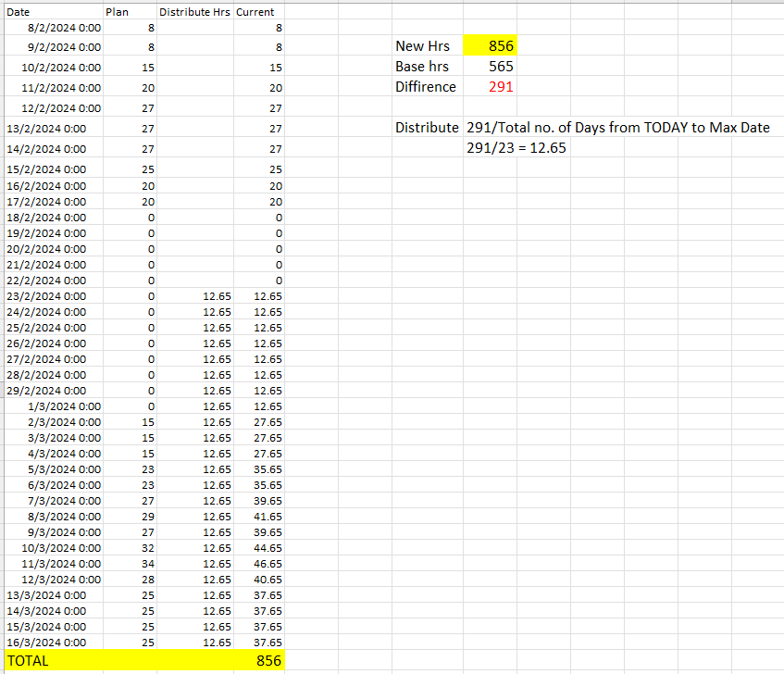Click the date cell 11/3/2024 0:00
Viewport: 784px width, 674px height.
[x=54, y=564]
